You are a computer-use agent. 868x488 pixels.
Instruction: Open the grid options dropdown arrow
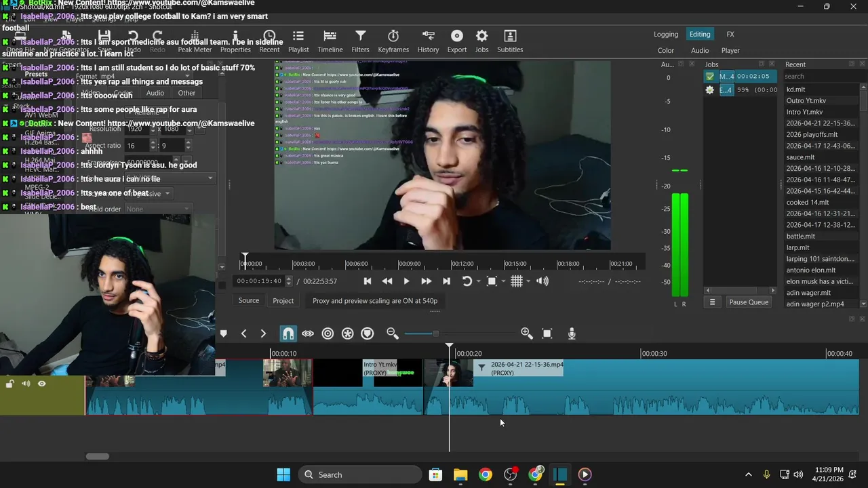coord(528,281)
